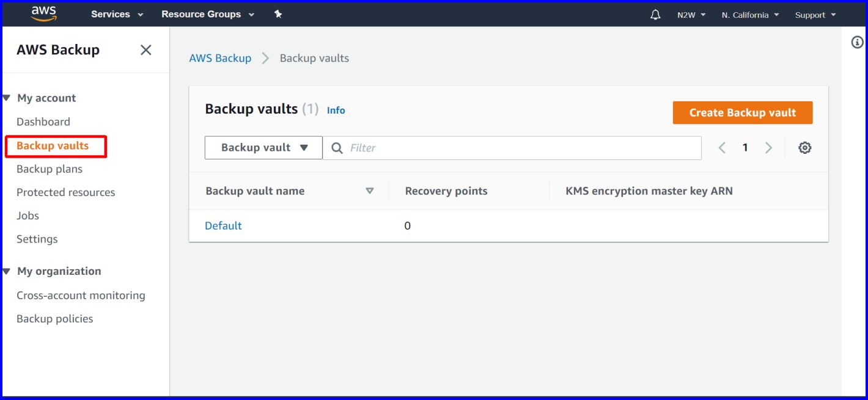Open Protected resources in the sidebar
The width and height of the screenshot is (868, 400).
[66, 192]
